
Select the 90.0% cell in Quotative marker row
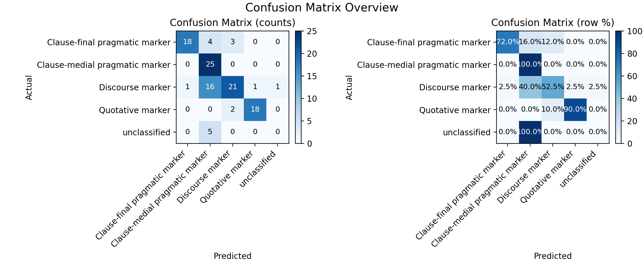click(x=575, y=110)
